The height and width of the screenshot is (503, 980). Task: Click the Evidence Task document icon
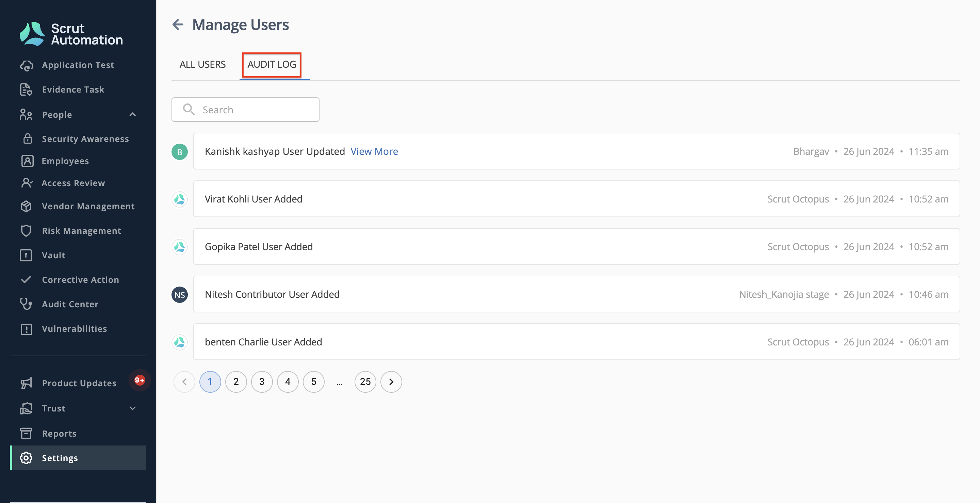[x=26, y=90]
